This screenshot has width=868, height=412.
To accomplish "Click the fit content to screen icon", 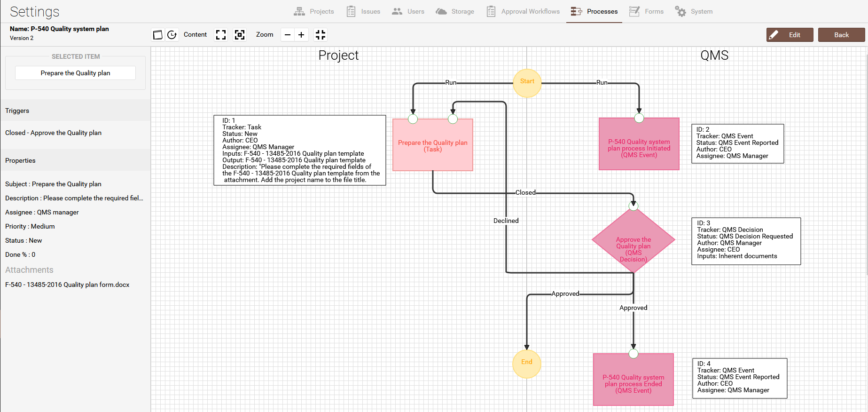I will tap(221, 35).
